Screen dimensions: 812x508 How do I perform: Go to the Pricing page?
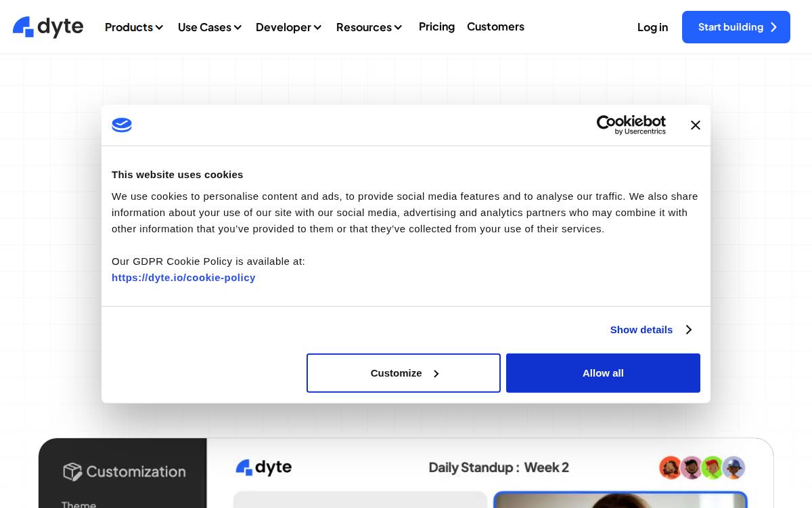[436, 26]
